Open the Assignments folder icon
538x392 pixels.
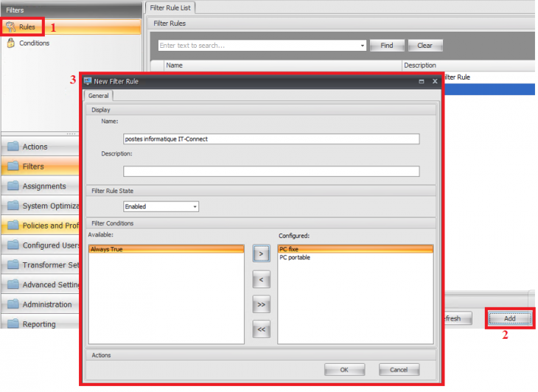[x=13, y=186]
